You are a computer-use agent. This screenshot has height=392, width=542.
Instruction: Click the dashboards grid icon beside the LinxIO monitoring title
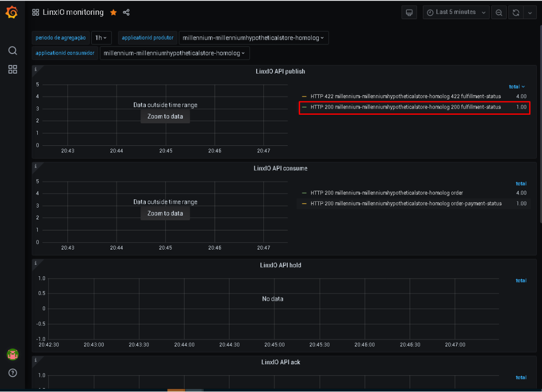[x=35, y=12]
